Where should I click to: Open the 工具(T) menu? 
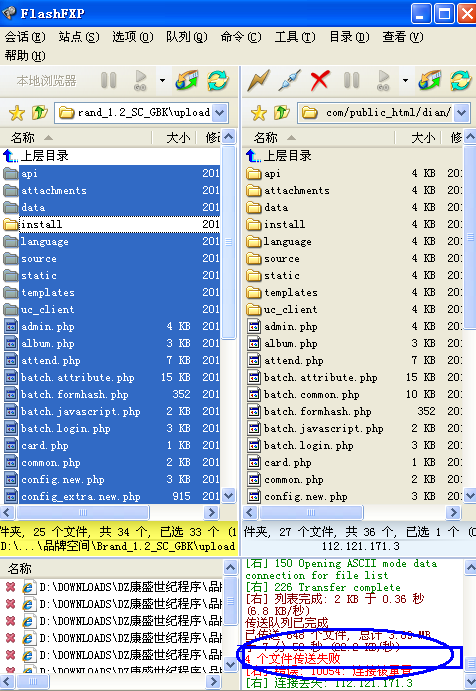pyautogui.click(x=295, y=37)
